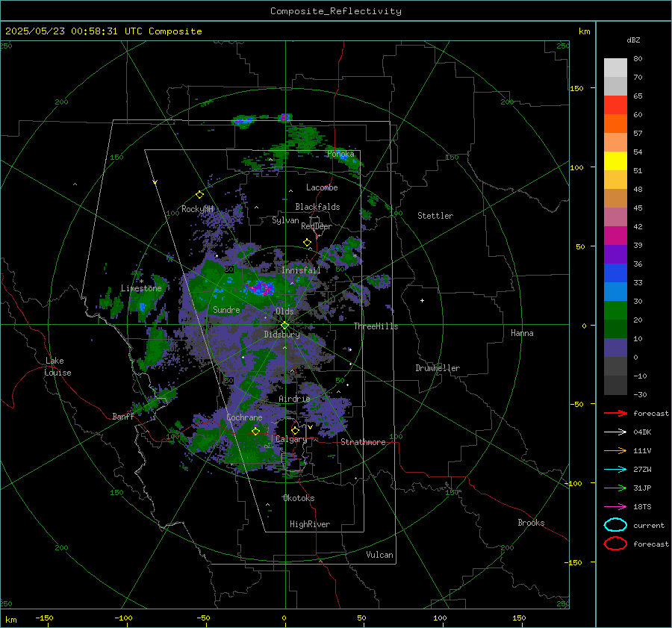Click the Hanna city label

click(x=522, y=332)
